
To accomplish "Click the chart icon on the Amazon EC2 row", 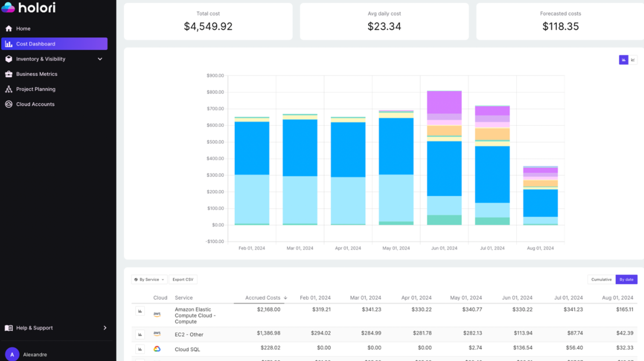I will click(x=140, y=311).
